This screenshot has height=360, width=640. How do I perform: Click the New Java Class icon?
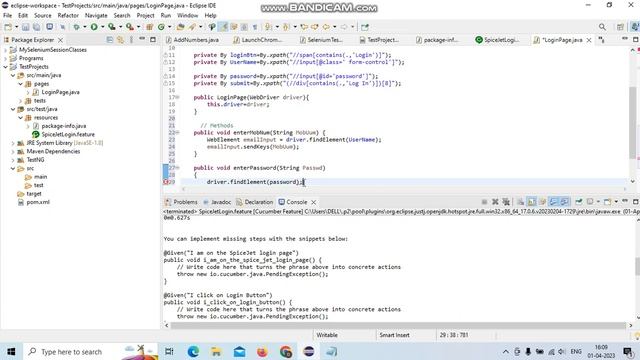pyautogui.click(x=161, y=27)
